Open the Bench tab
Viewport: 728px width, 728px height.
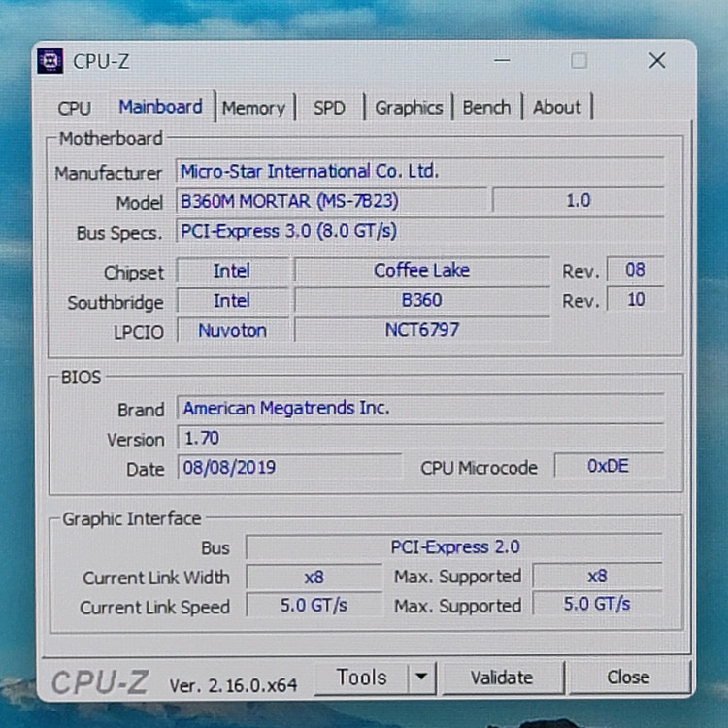tap(486, 108)
